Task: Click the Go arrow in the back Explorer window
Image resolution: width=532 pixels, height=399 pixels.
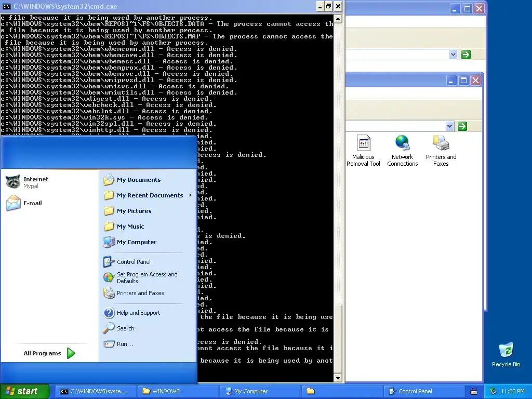Action: pyautogui.click(x=466, y=55)
